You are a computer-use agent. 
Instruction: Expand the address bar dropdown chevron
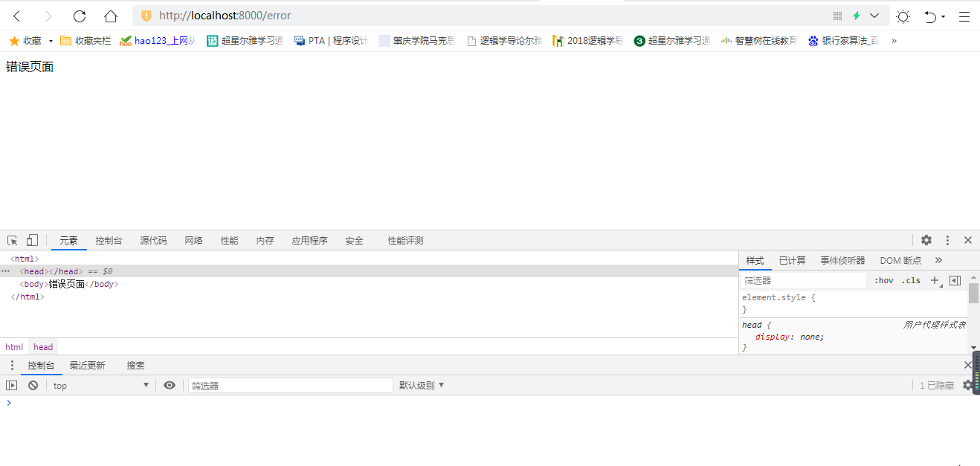[874, 16]
